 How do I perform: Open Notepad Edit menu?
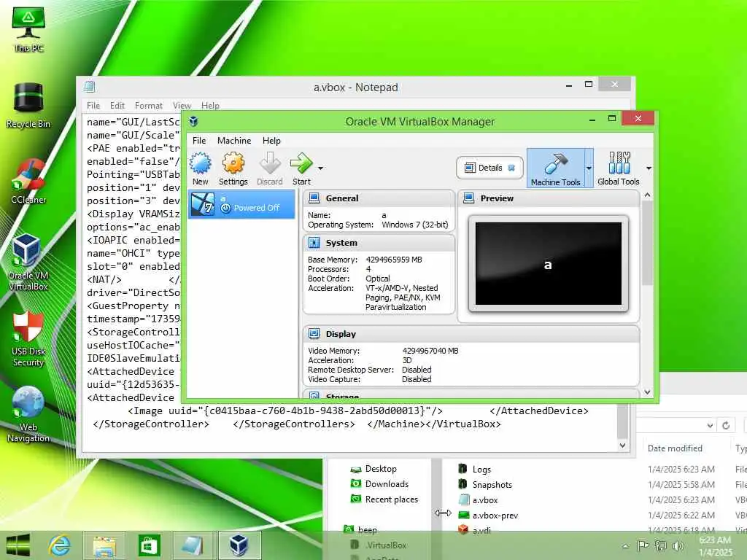pos(117,105)
